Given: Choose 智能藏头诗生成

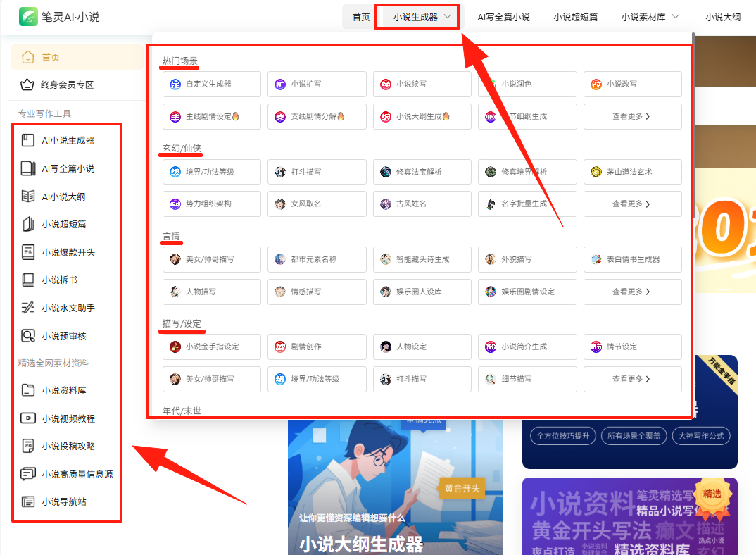Looking at the screenshot, I should click(422, 259).
